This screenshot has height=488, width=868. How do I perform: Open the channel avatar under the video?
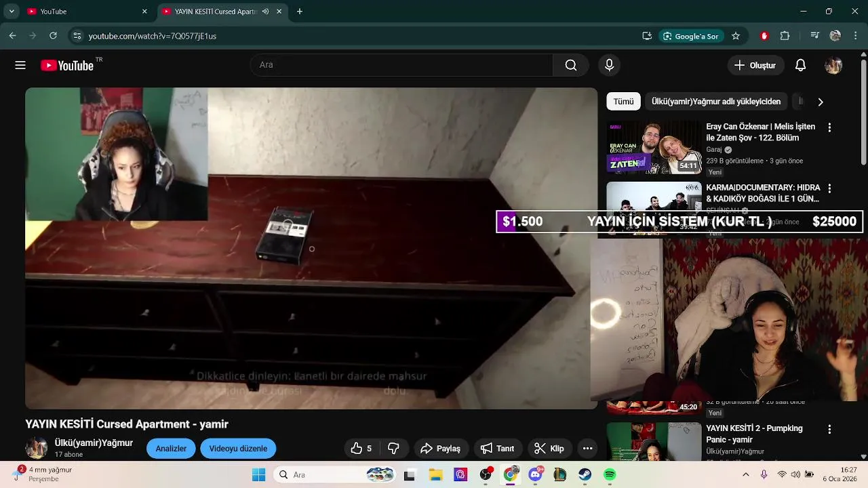pos(36,448)
